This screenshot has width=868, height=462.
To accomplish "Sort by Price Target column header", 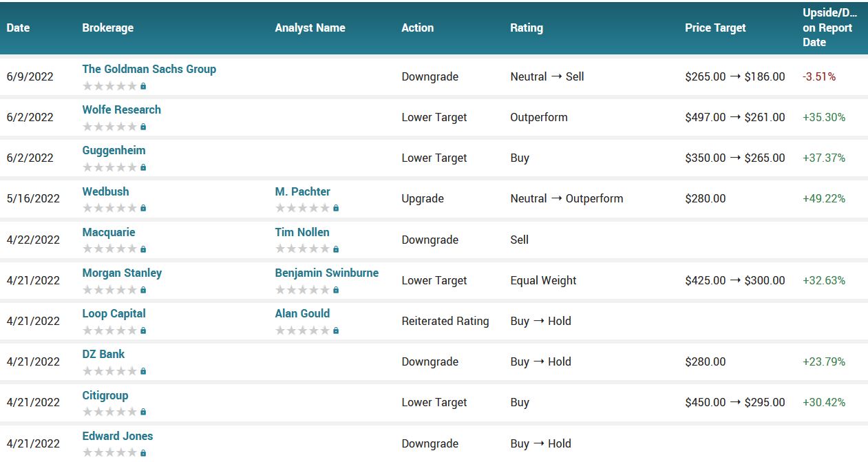I will tap(715, 28).
